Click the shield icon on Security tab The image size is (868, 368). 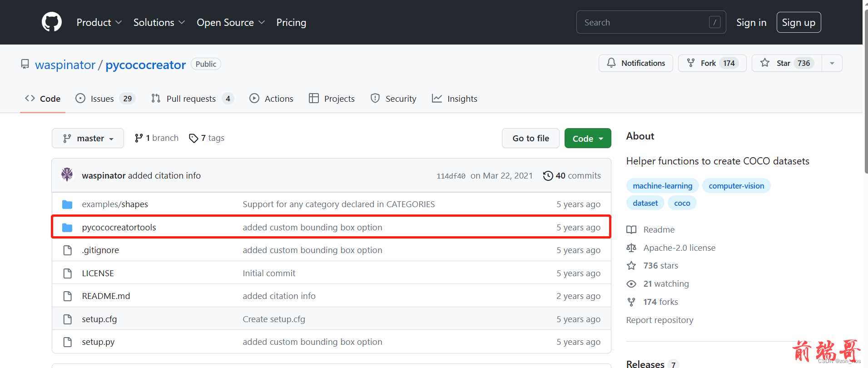pyautogui.click(x=375, y=98)
